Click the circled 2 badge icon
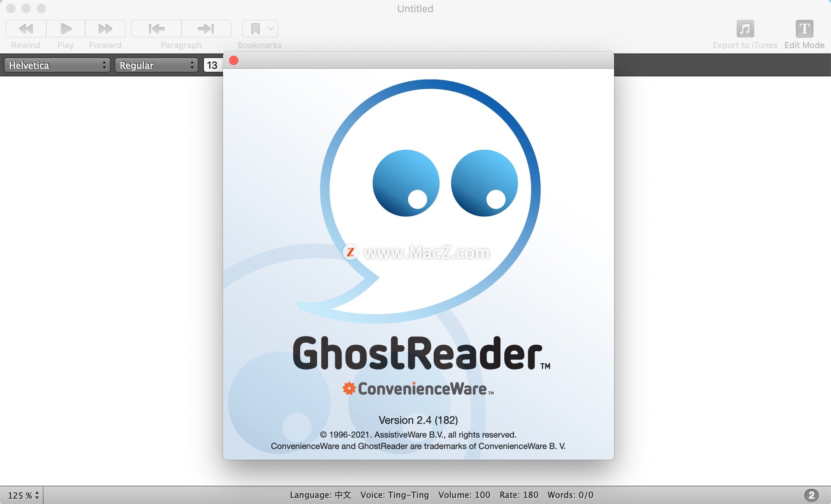This screenshot has height=504, width=831. click(x=811, y=495)
